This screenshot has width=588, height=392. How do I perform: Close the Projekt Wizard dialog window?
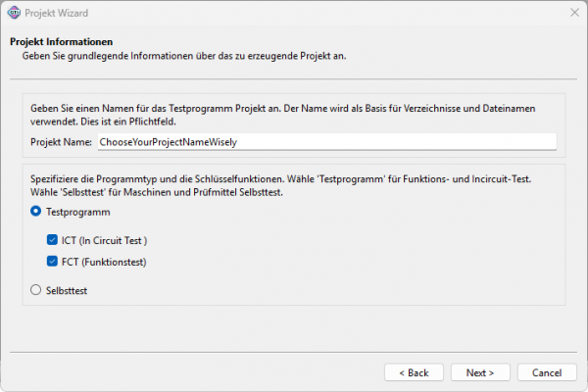point(572,12)
